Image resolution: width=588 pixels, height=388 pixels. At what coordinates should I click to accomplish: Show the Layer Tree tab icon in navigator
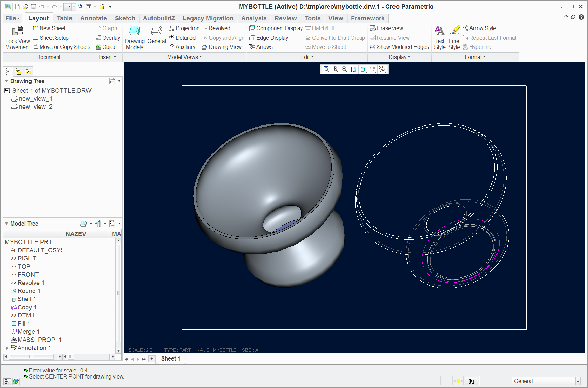tap(18, 72)
